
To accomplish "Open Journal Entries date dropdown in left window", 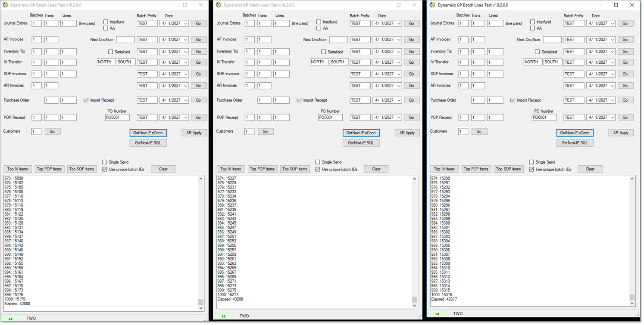I will pos(186,24).
